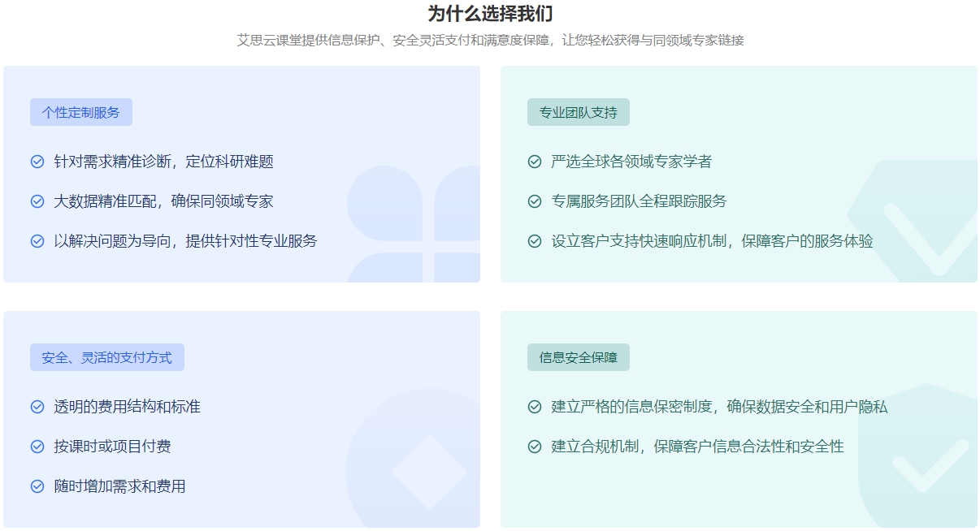Select the 个性定制服务 tag
Image resolution: width=980 pixels, height=531 pixels.
[81, 113]
